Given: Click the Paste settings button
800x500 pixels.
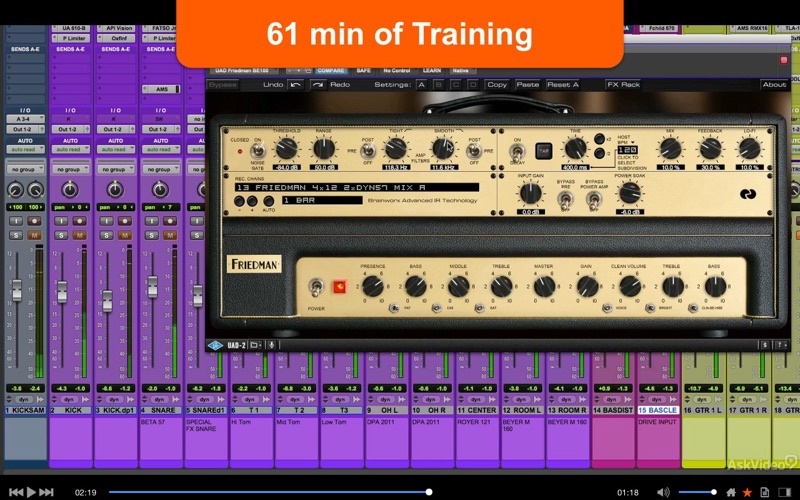Looking at the screenshot, I should (527, 85).
